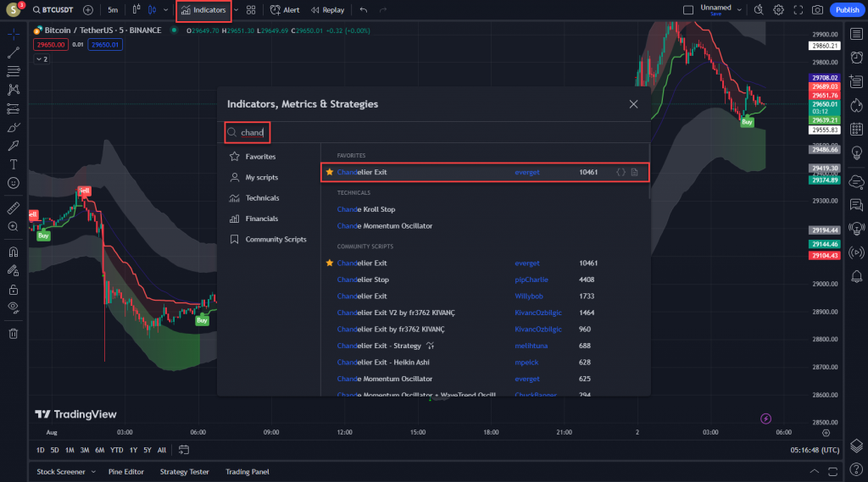Open help center question mark icon

click(856, 470)
